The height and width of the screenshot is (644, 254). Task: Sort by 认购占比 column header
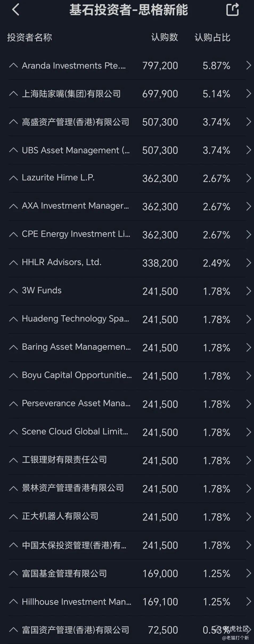212,38
